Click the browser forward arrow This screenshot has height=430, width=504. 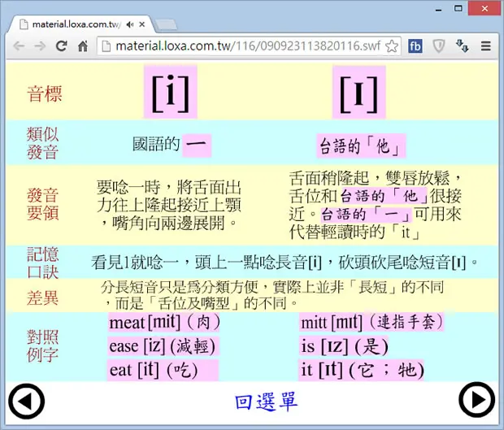(40, 46)
